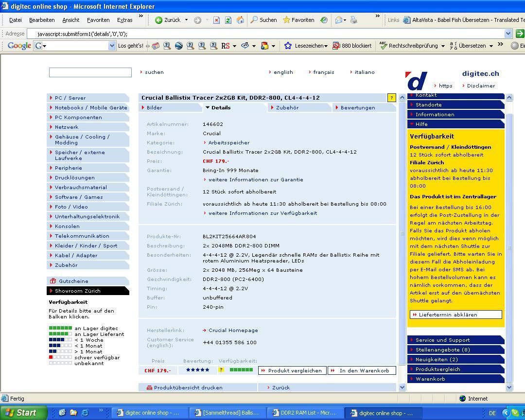Click the digitec site search input field
The image size is (525, 420).
(90, 72)
